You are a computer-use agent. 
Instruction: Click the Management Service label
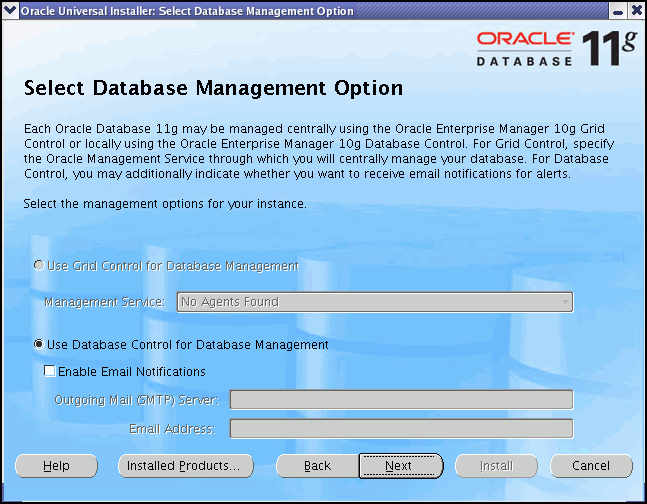[x=105, y=302]
